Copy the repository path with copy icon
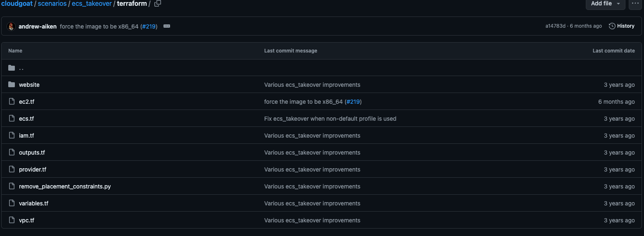Viewport: 644px width, 236px height. tap(157, 3)
